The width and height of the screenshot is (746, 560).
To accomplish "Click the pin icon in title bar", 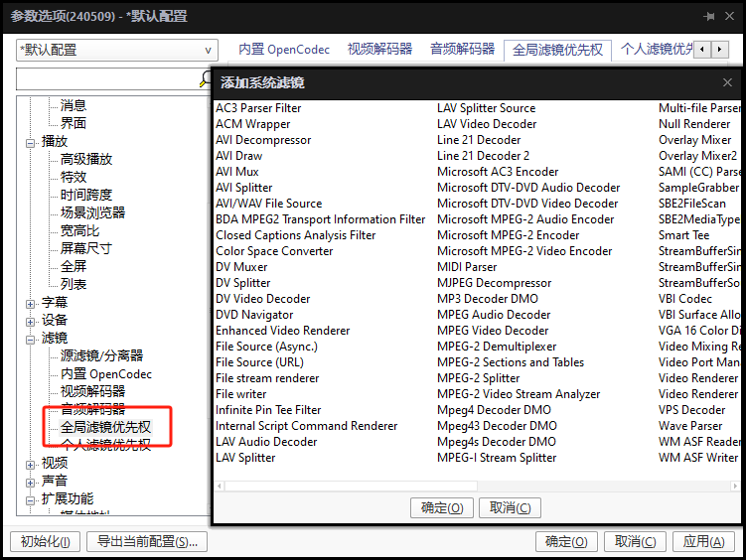I will pos(709,16).
